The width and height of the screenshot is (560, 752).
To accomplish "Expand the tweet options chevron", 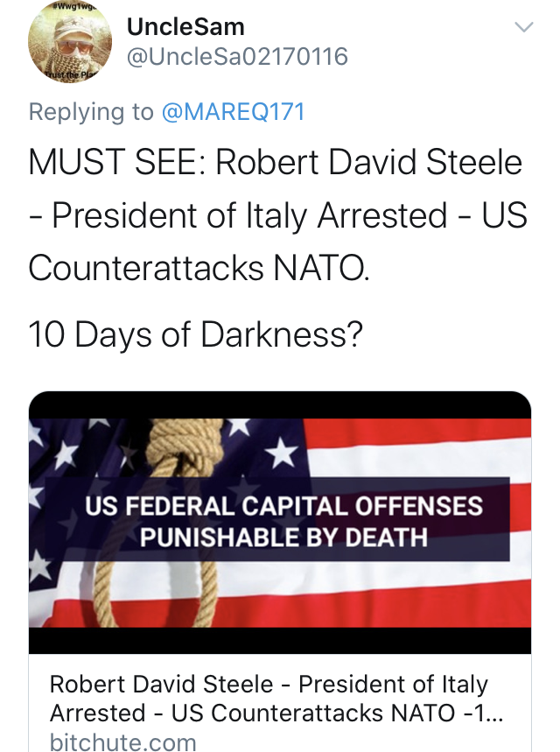I will [523, 27].
